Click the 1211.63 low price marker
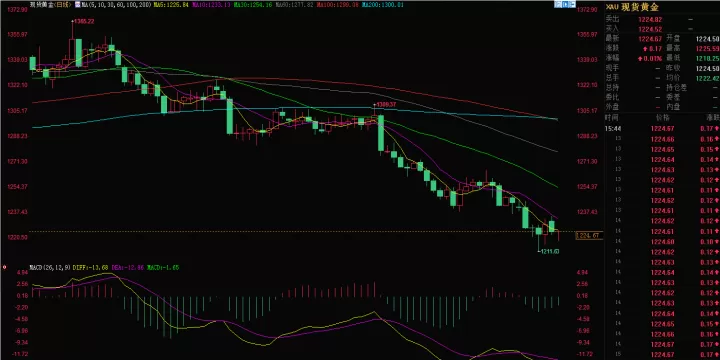The image size is (720, 360). pos(550,251)
